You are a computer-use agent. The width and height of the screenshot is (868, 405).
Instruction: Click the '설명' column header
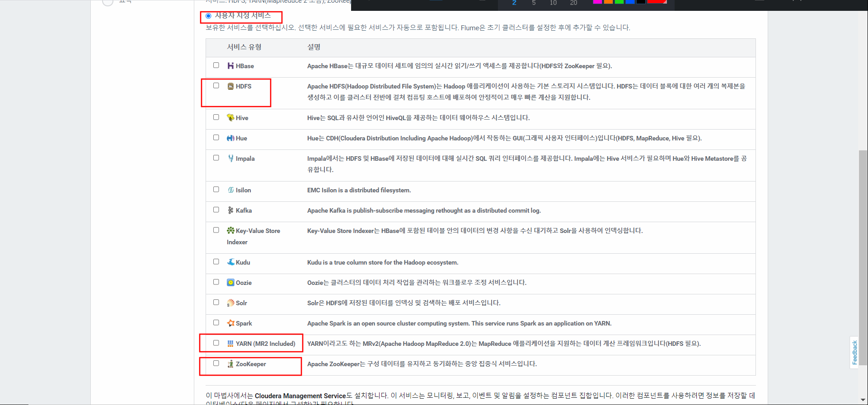click(314, 47)
